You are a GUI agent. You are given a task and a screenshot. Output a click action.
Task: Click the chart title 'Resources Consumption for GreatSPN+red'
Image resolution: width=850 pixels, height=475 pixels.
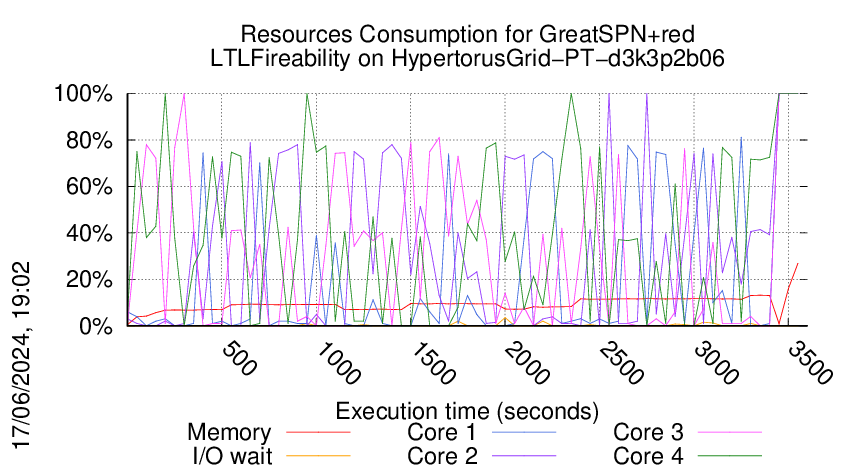point(467,34)
